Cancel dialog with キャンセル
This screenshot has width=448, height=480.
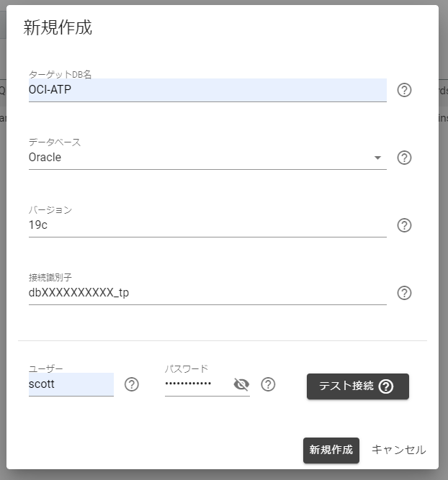pyautogui.click(x=399, y=450)
